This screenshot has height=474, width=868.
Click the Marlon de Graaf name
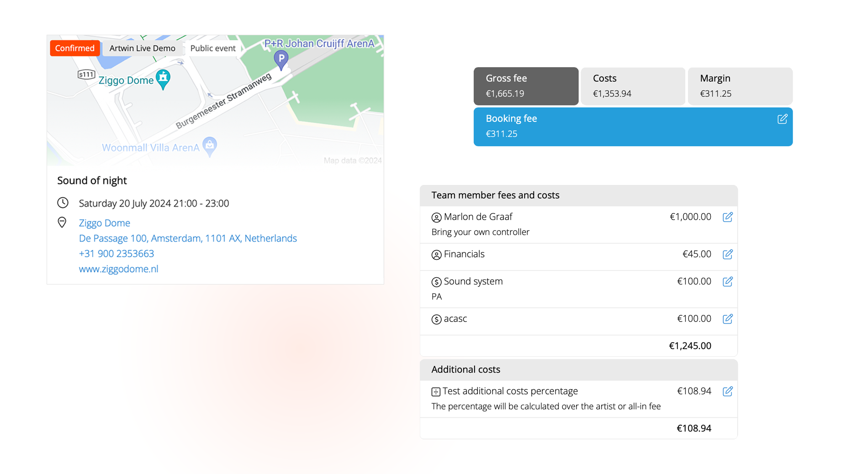(478, 217)
